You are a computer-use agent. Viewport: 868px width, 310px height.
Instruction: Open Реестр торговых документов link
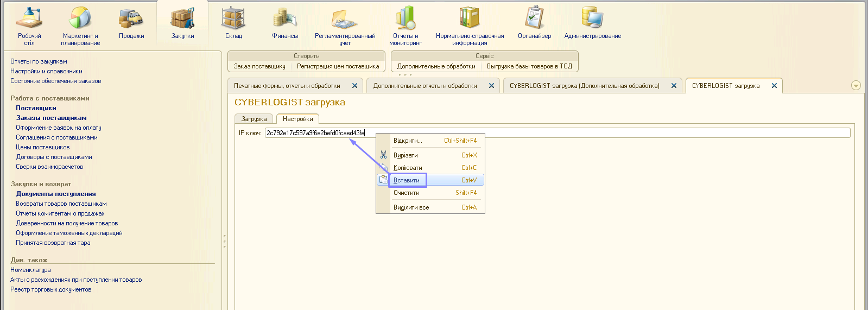point(50,289)
